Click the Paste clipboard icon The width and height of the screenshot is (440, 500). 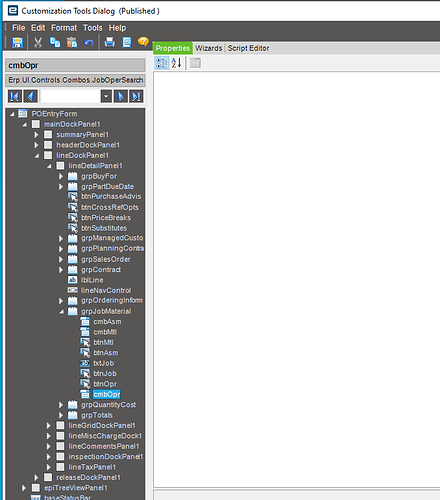click(72, 42)
